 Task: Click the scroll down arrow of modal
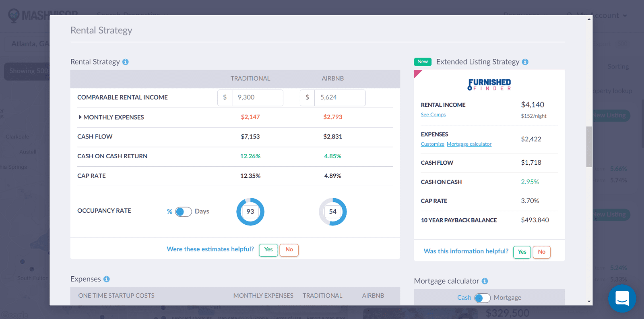(x=589, y=302)
